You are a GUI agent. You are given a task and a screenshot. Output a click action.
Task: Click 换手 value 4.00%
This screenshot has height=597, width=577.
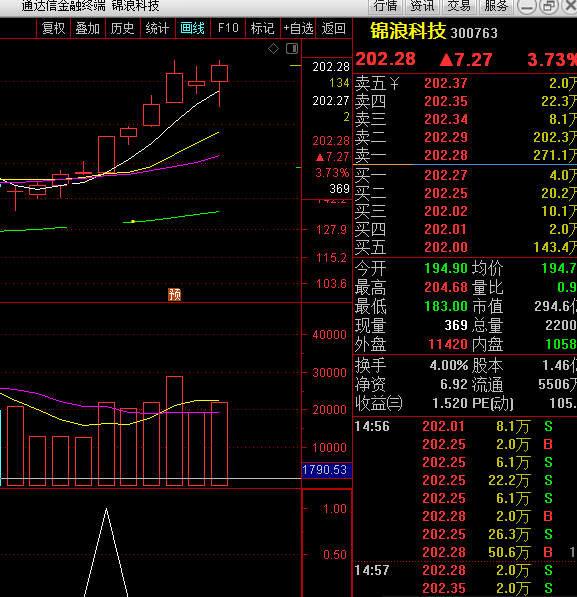[x=449, y=366]
